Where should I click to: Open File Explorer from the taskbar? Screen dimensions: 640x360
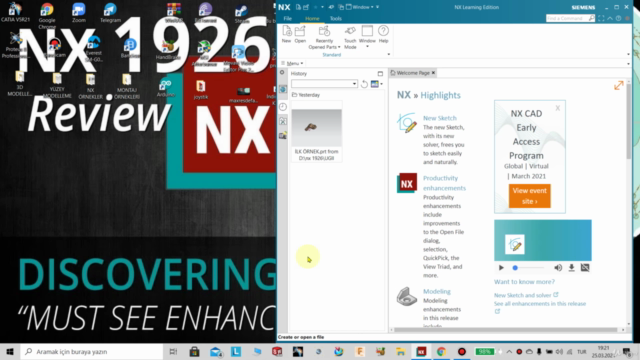click(400, 351)
